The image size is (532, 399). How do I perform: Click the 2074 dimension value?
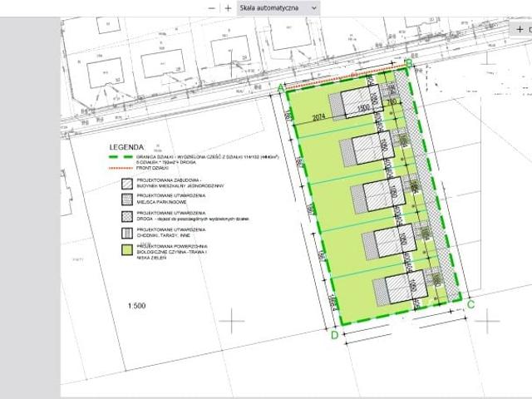click(319, 116)
